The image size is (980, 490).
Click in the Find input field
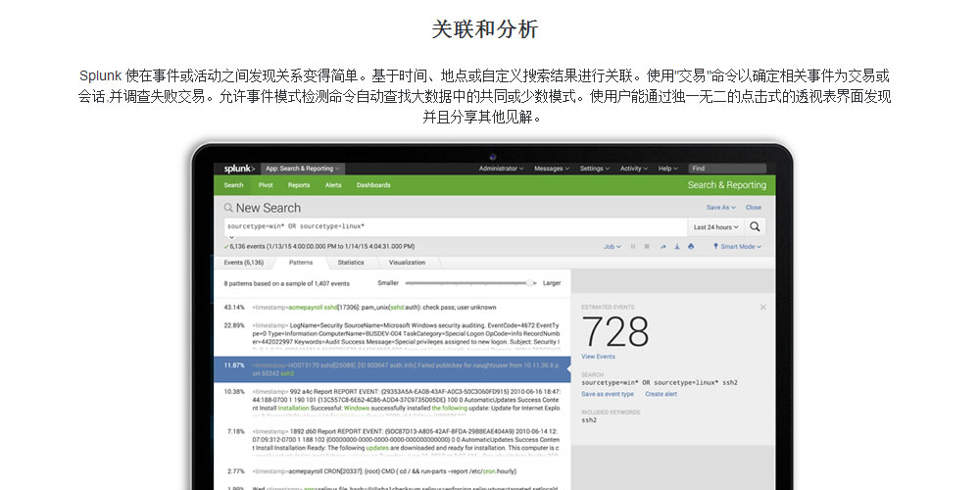click(727, 169)
